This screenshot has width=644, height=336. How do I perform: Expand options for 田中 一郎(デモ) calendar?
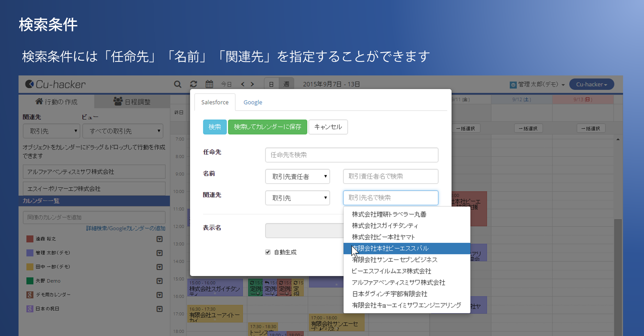click(x=160, y=267)
